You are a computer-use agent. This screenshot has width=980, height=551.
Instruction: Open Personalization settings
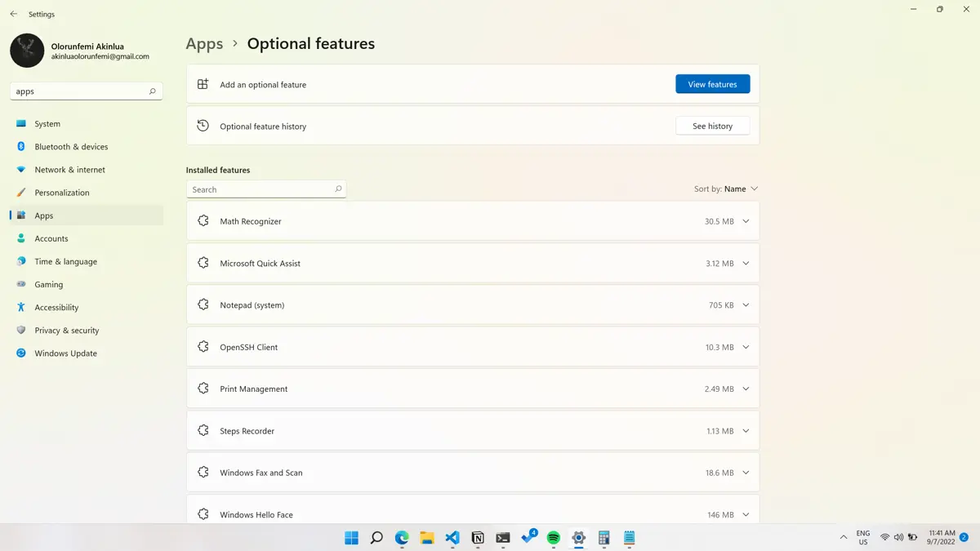click(87, 193)
